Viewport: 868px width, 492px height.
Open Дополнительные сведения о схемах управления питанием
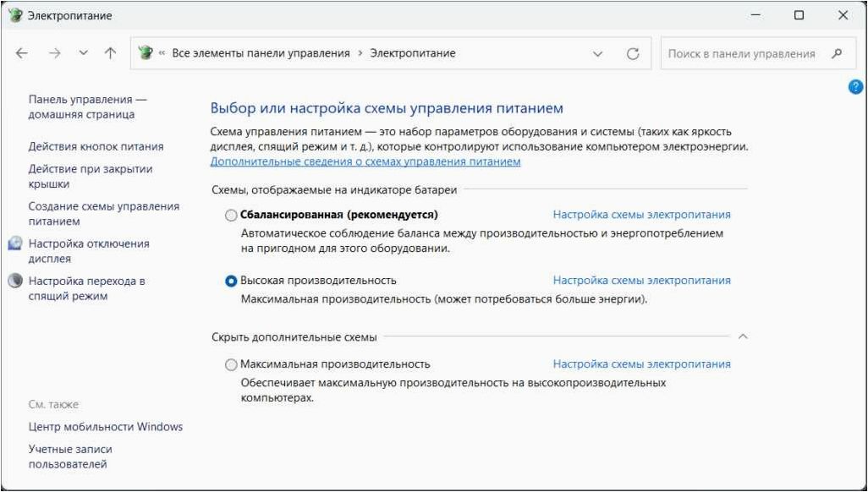[365, 161]
